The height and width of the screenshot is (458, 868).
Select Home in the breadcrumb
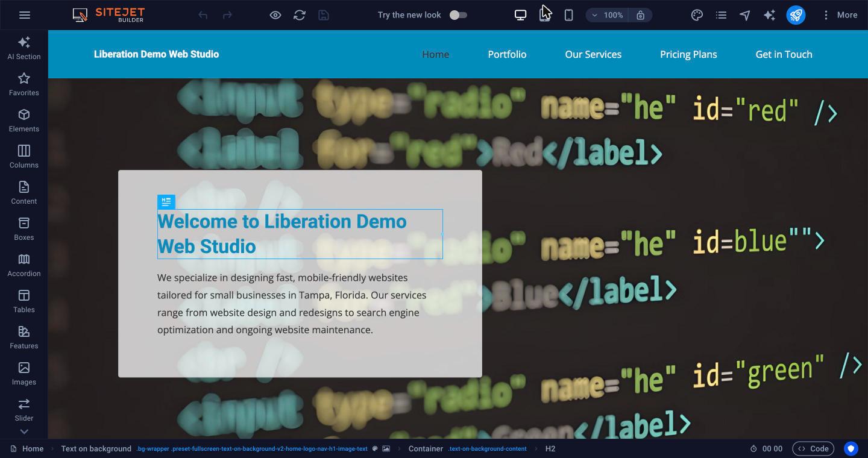click(27, 449)
